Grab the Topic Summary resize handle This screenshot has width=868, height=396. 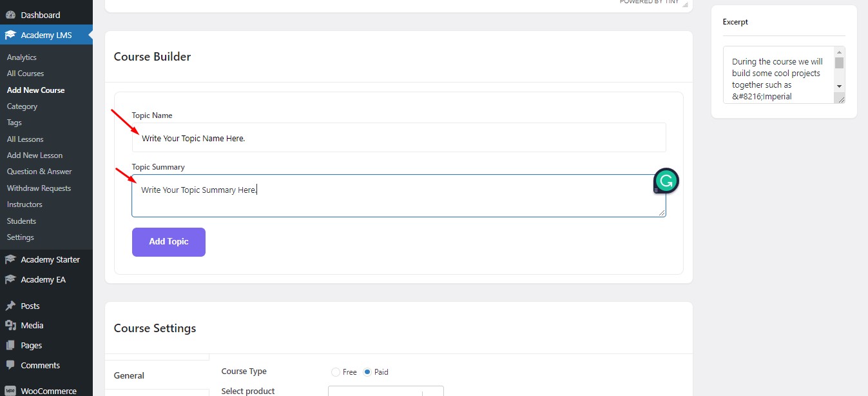(x=662, y=212)
